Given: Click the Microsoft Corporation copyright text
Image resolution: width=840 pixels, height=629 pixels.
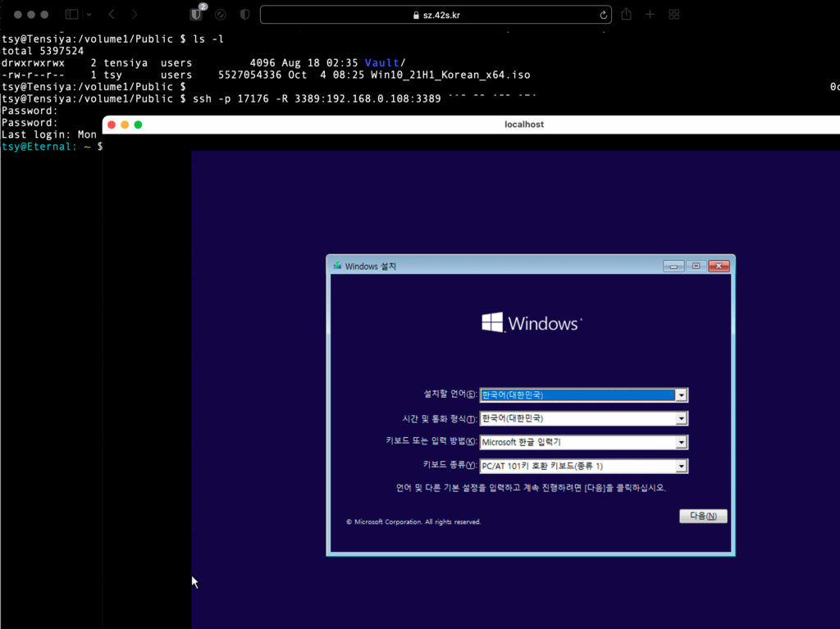Looking at the screenshot, I should [x=413, y=522].
